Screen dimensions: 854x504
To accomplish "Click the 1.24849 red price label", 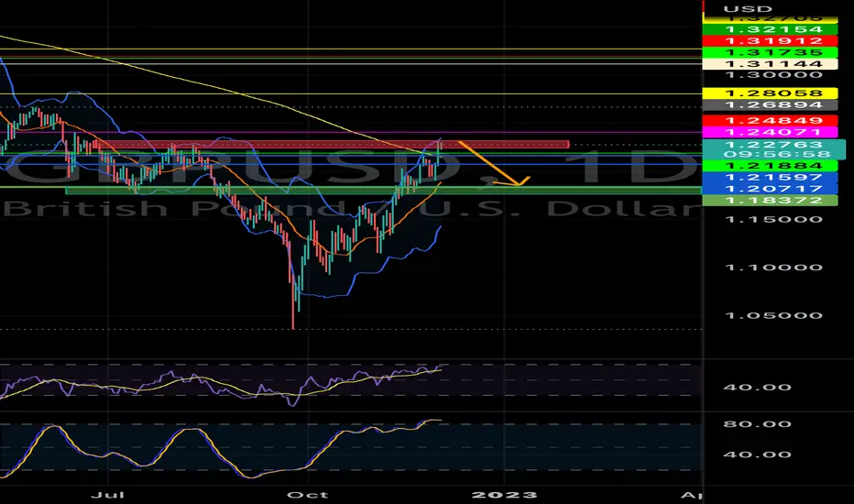I will (770, 120).
